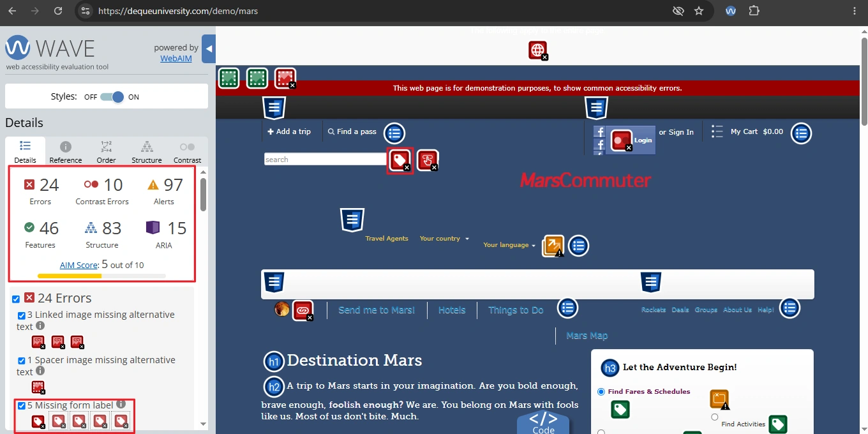
Task: Click the Rockets link
Action: 654,310
